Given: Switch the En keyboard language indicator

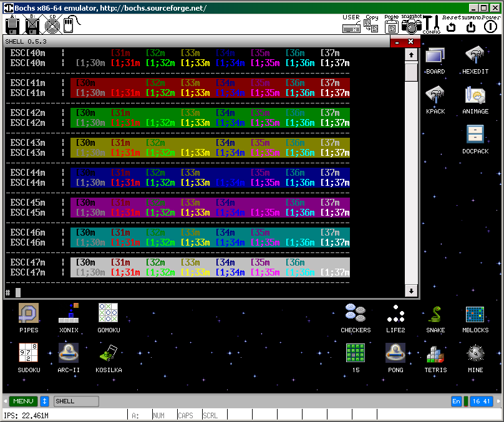Looking at the screenshot, I should 456,401.
